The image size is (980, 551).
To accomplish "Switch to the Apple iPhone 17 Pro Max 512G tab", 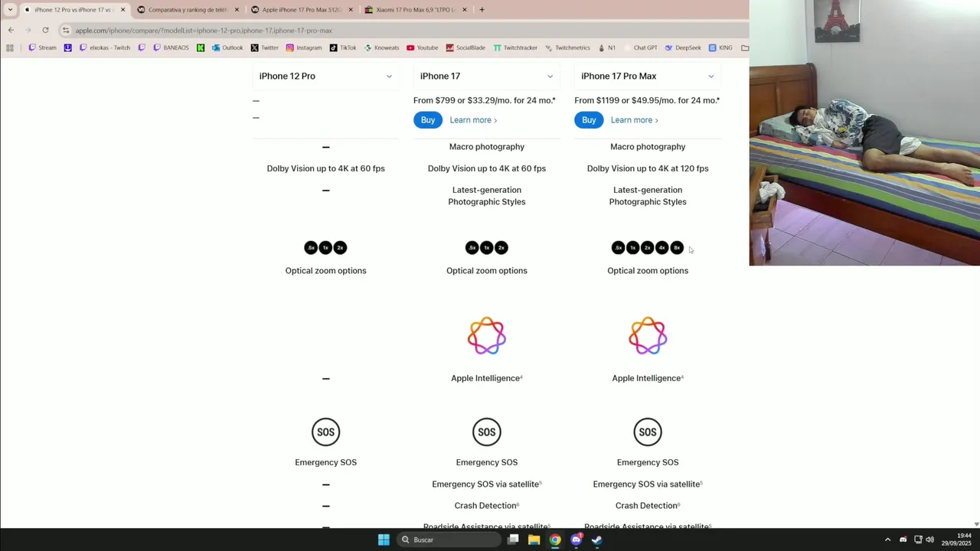I will tap(302, 10).
